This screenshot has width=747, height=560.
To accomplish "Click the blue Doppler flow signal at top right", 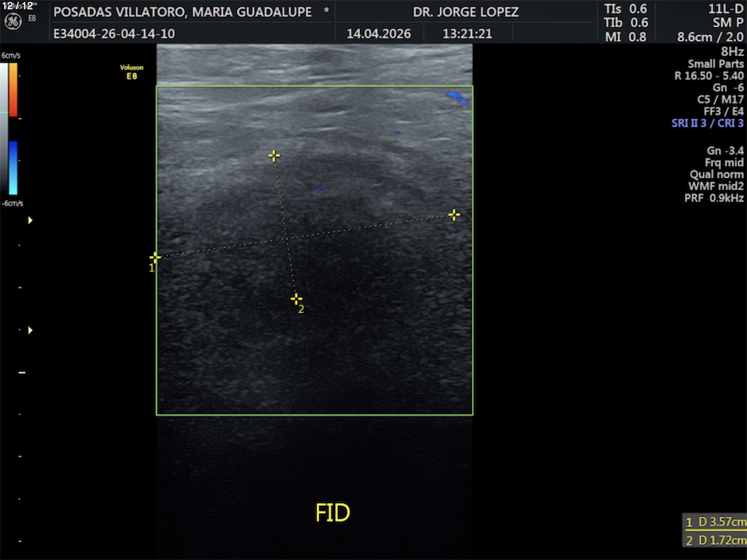I will click(x=456, y=97).
